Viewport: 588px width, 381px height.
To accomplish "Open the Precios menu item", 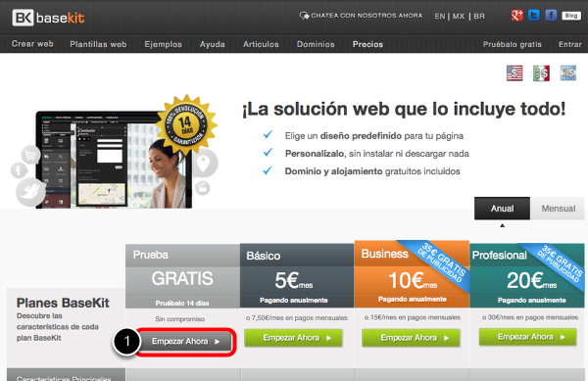I will click(367, 44).
